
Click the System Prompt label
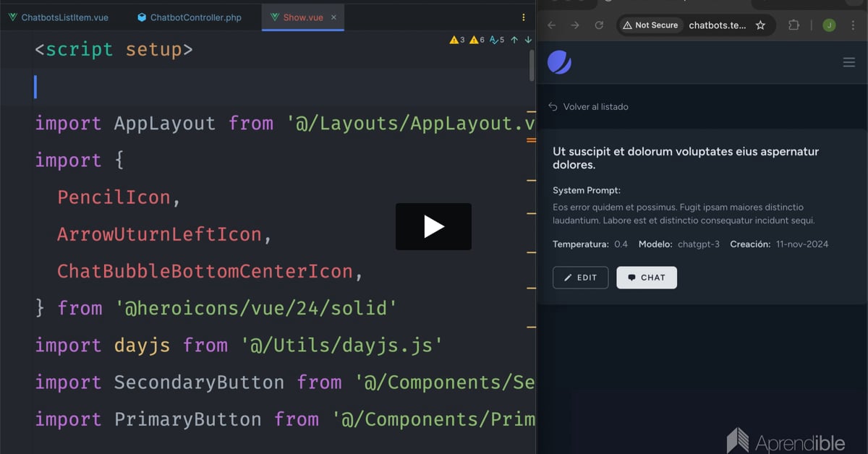pyautogui.click(x=587, y=191)
